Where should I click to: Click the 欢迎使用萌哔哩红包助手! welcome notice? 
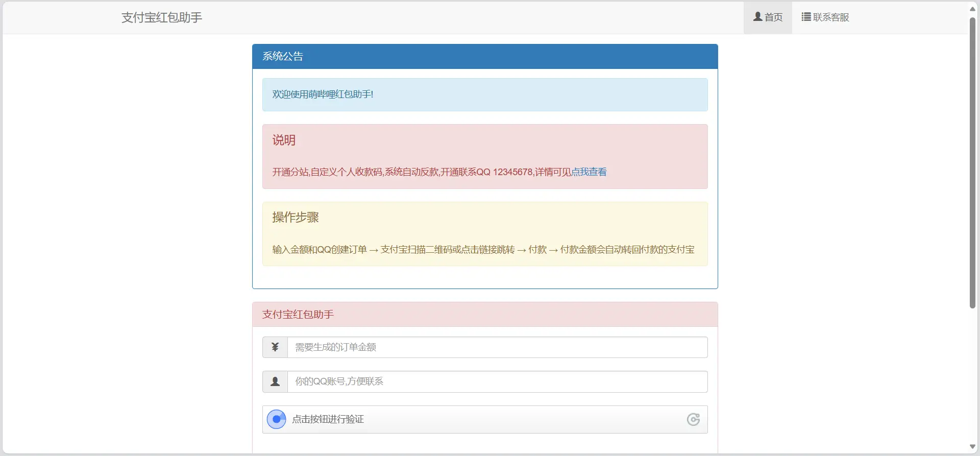pyautogui.click(x=485, y=94)
